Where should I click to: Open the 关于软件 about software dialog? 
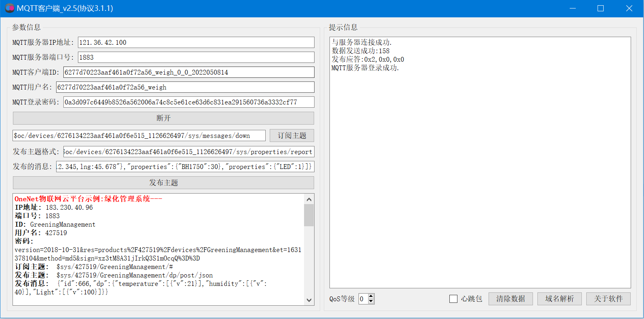[x=608, y=299]
